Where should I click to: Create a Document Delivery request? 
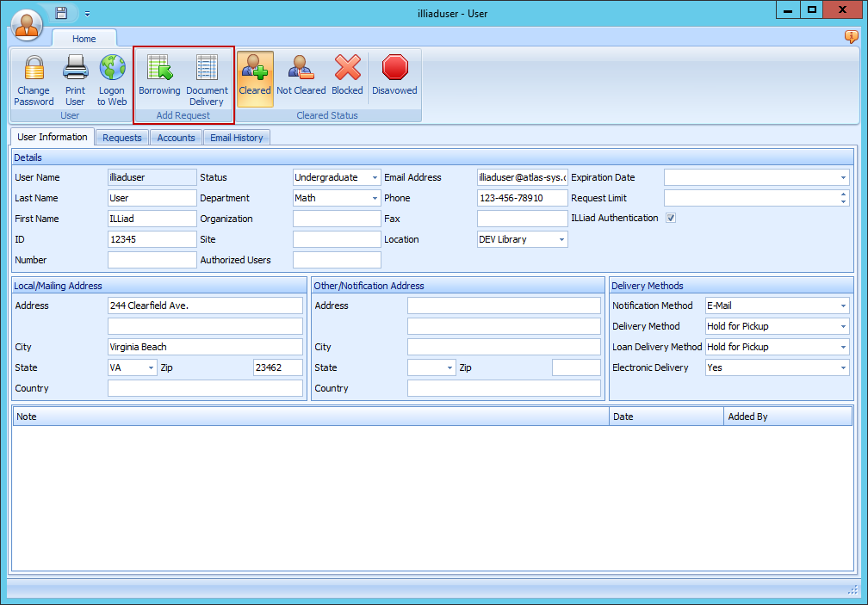207,77
